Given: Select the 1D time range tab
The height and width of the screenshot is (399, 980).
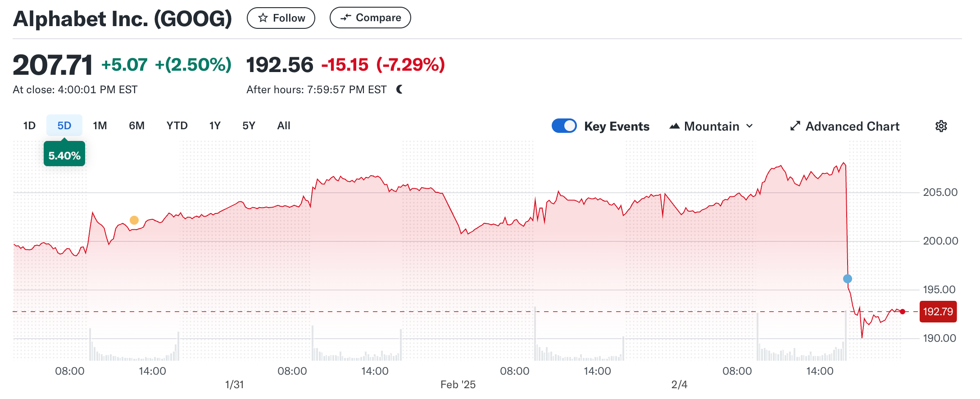Looking at the screenshot, I should [29, 126].
